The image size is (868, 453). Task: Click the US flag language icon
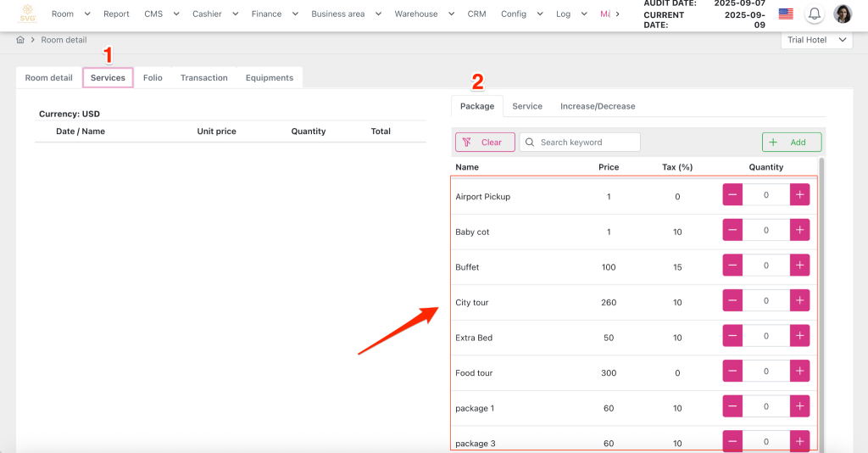coord(786,14)
